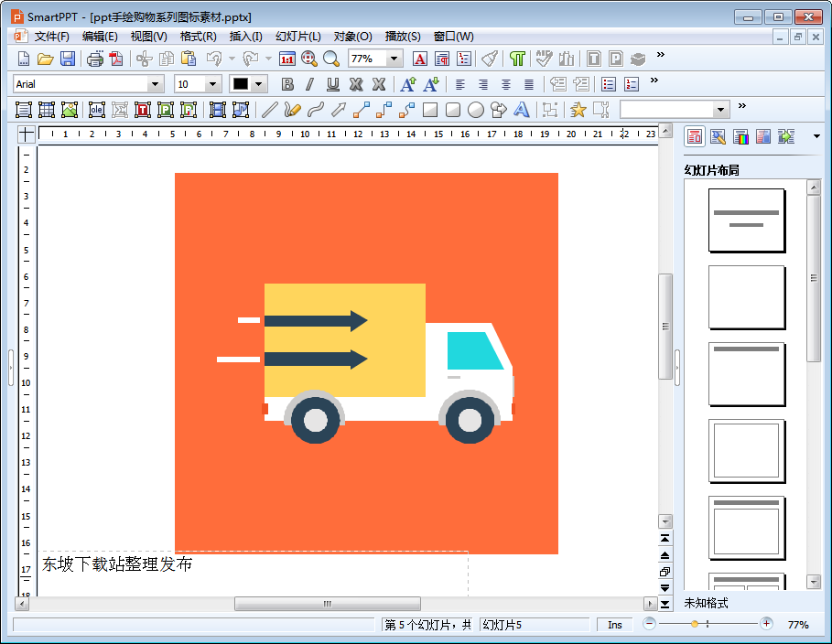Click the black font color swatch

[x=241, y=84]
